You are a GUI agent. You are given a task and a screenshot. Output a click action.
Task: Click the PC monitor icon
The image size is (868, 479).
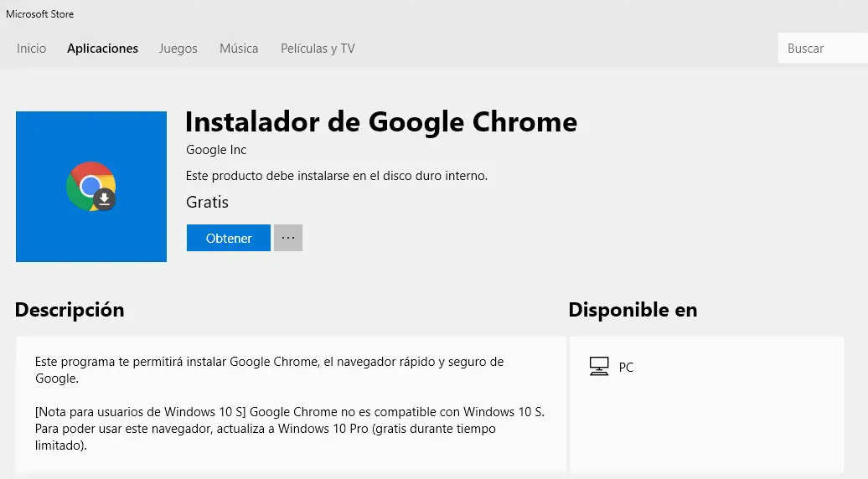point(598,367)
